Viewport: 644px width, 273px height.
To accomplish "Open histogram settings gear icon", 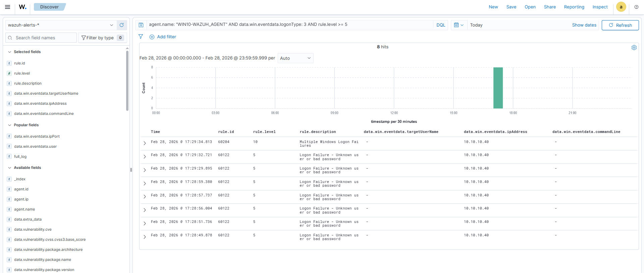I will [x=634, y=48].
